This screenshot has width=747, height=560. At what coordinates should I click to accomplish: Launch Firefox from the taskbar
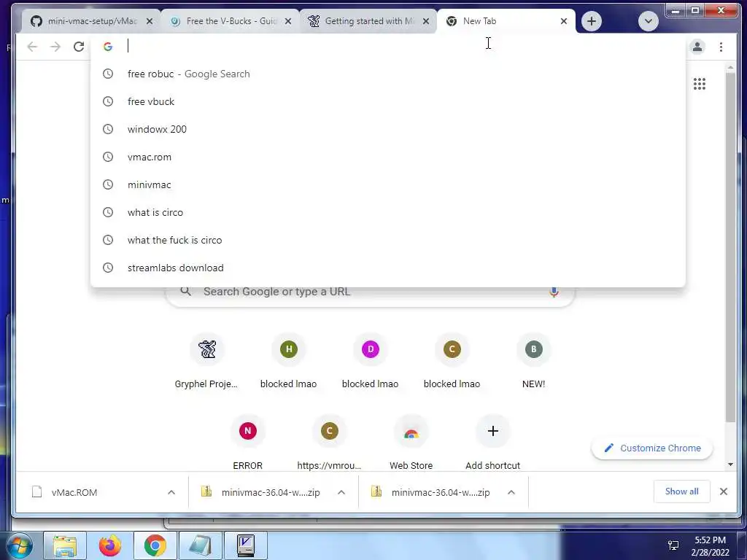coord(110,545)
